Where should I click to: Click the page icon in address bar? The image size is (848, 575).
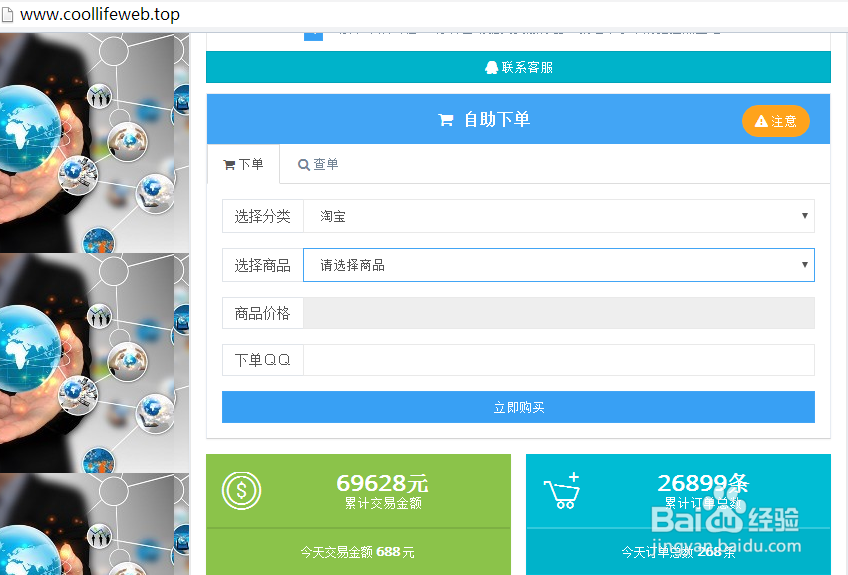[x=8, y=15]
